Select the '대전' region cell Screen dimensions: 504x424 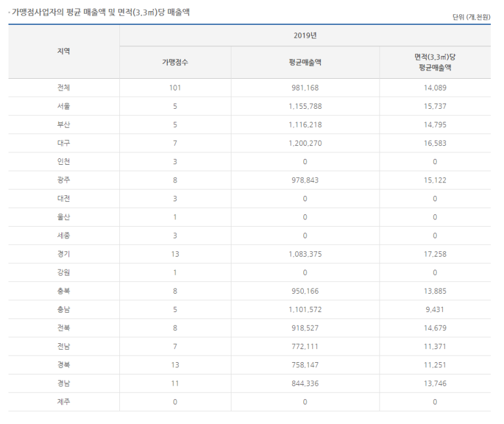pyautogui.click(x=64, y=199)
